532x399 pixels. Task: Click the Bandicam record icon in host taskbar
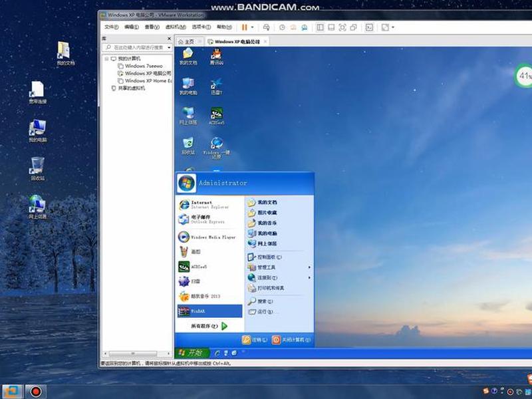pos(35,392)
